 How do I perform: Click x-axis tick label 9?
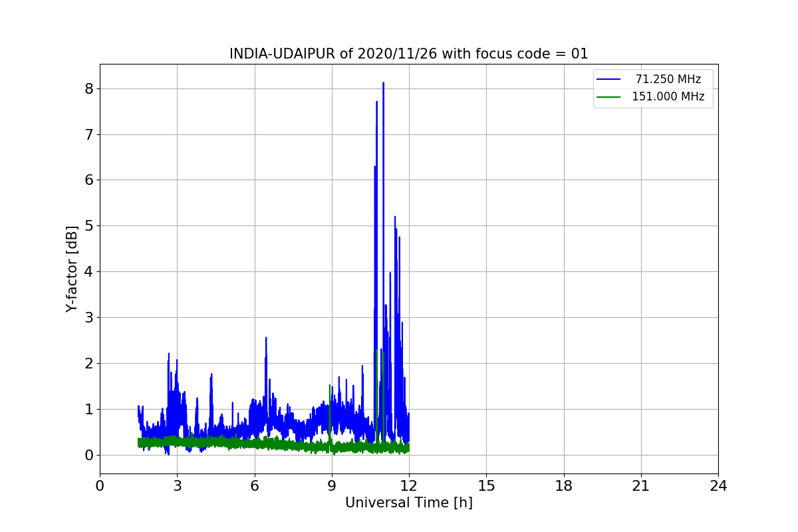(x=332, y=486)
